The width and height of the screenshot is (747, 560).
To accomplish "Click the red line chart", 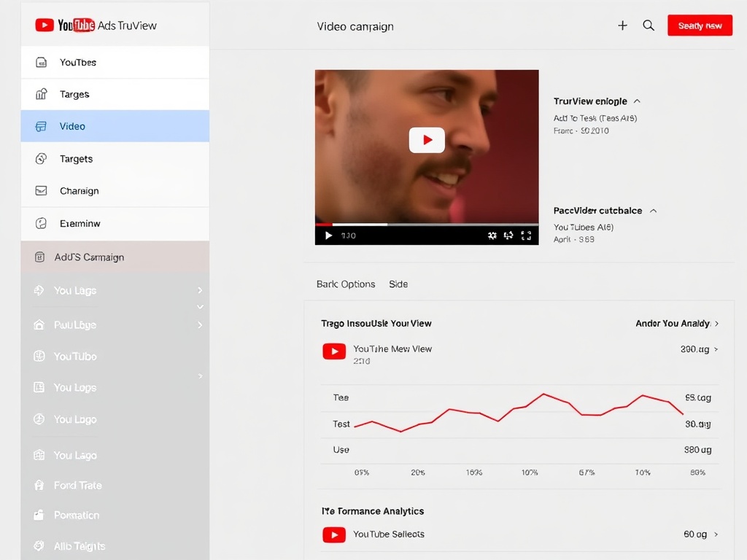I will [x=519, y=413].
